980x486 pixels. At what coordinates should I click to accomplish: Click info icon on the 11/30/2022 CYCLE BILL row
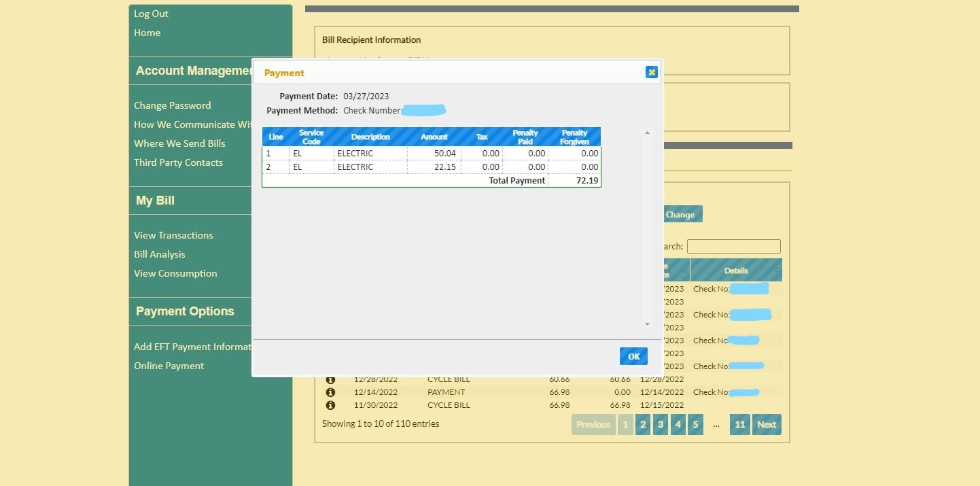[x=331, y=404]
